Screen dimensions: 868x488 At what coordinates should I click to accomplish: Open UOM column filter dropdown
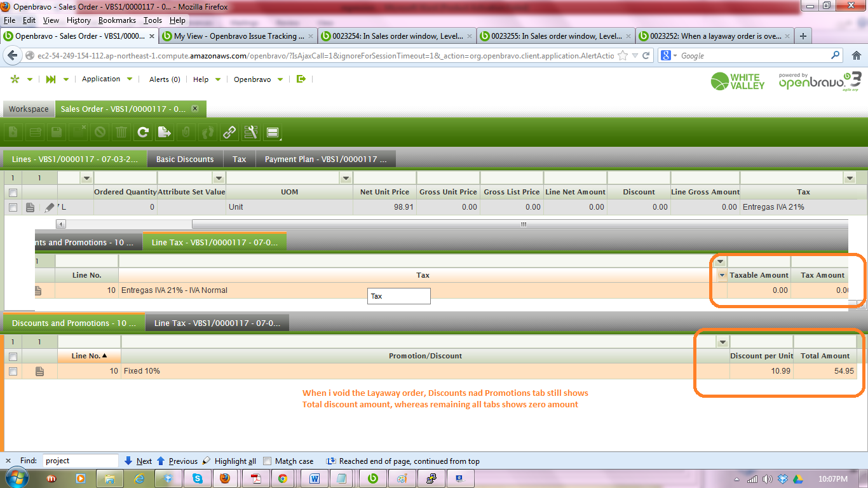pos(346,178)
